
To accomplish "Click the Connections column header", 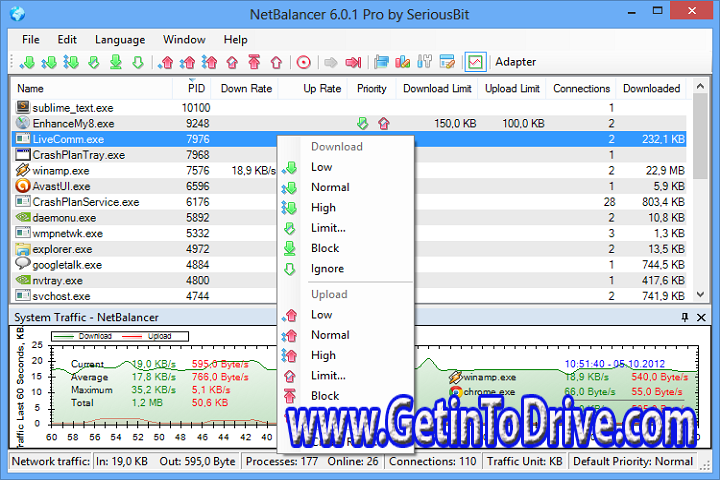I will click(x=581, y=89).
